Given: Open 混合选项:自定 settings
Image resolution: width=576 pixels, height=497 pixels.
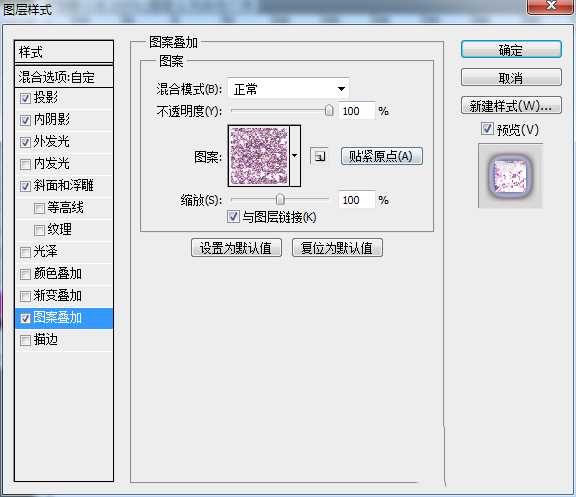Looking at the screenshot, I should point(64,77).
